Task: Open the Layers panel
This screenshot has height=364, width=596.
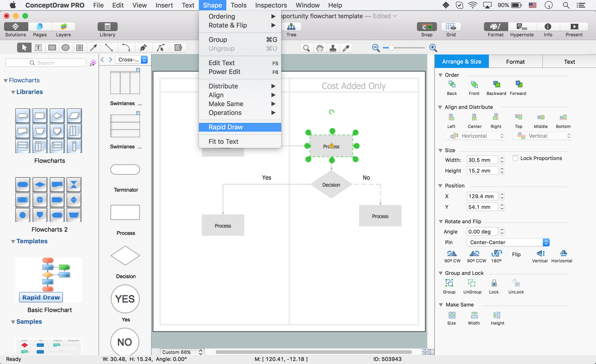Action: (x=63, y=30)
